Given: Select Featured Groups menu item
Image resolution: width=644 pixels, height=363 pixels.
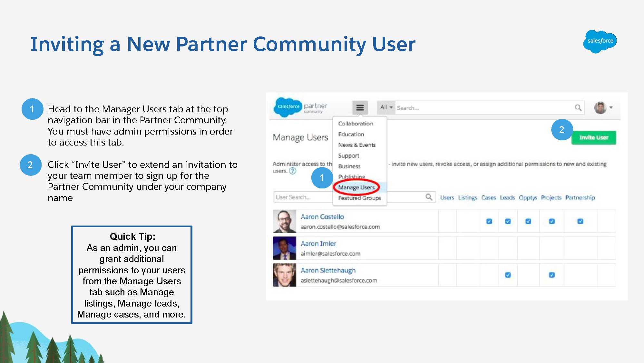Looking at the screenshot, I should [x=359, y=198].
